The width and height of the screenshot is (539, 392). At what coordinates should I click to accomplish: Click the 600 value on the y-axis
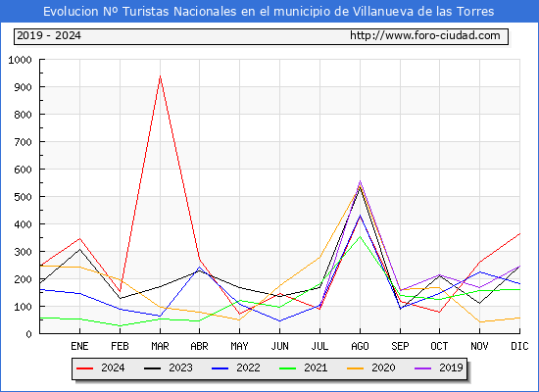coord(24,170)
